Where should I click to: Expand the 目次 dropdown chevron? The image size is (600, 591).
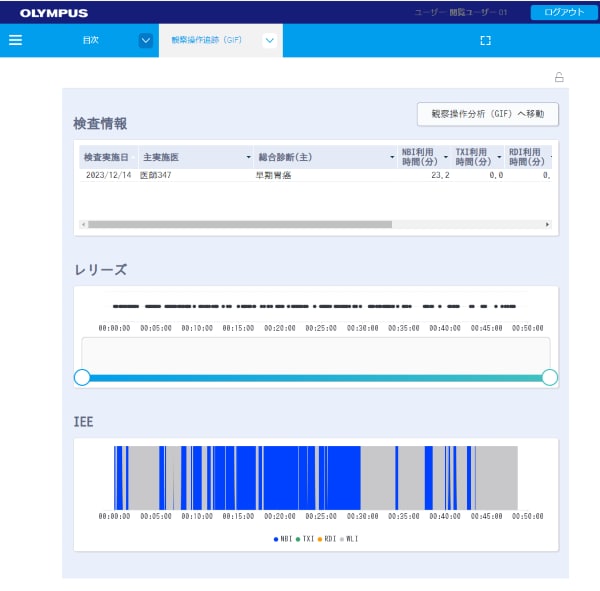(146, 40)
